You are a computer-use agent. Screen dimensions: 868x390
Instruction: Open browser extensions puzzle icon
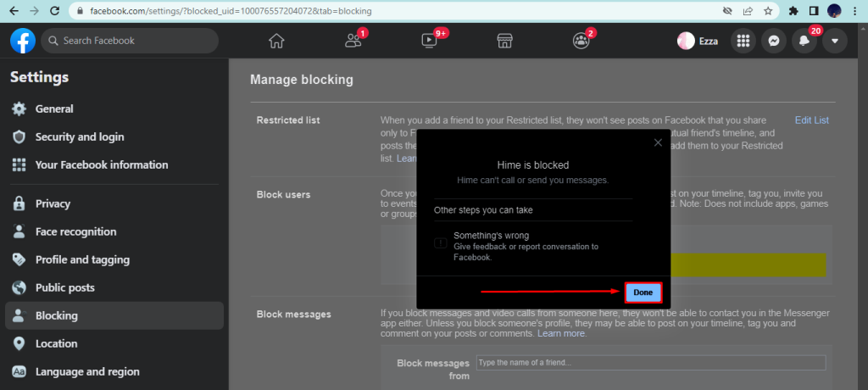[793, 10]
